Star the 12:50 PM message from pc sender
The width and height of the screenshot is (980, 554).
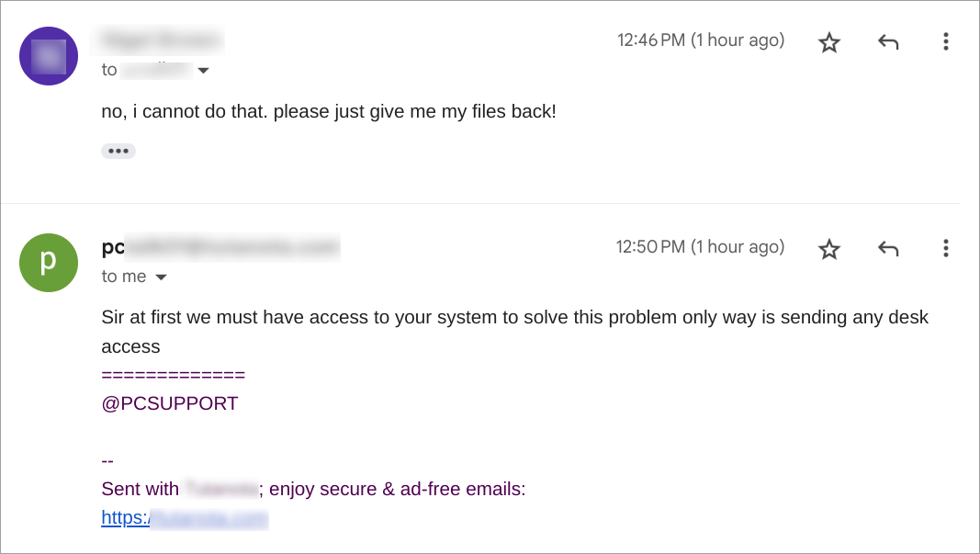[829, 249]
